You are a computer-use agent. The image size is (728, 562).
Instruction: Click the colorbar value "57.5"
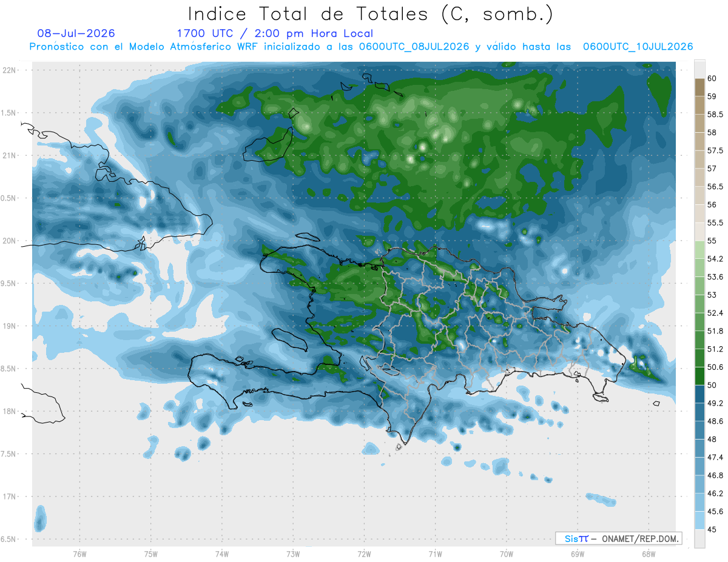(x=715, y=150)
